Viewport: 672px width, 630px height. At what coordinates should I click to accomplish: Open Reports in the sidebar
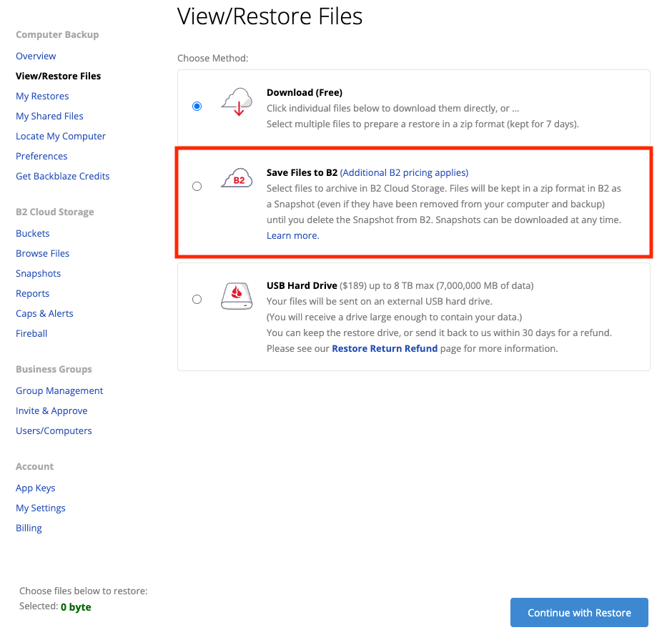33,294
